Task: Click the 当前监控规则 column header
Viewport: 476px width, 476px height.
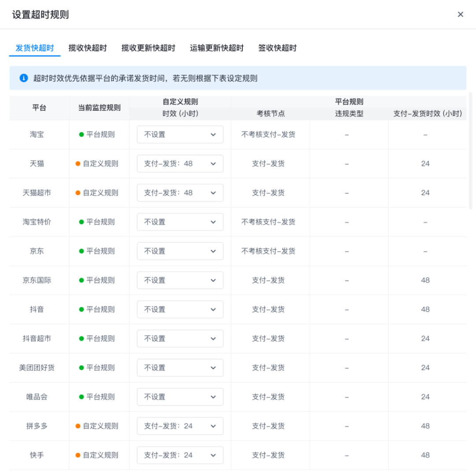Action: [x=99, y=108]
